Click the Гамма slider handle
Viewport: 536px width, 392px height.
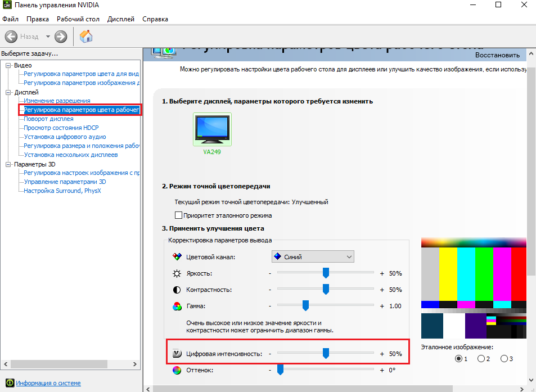[306, 305]
